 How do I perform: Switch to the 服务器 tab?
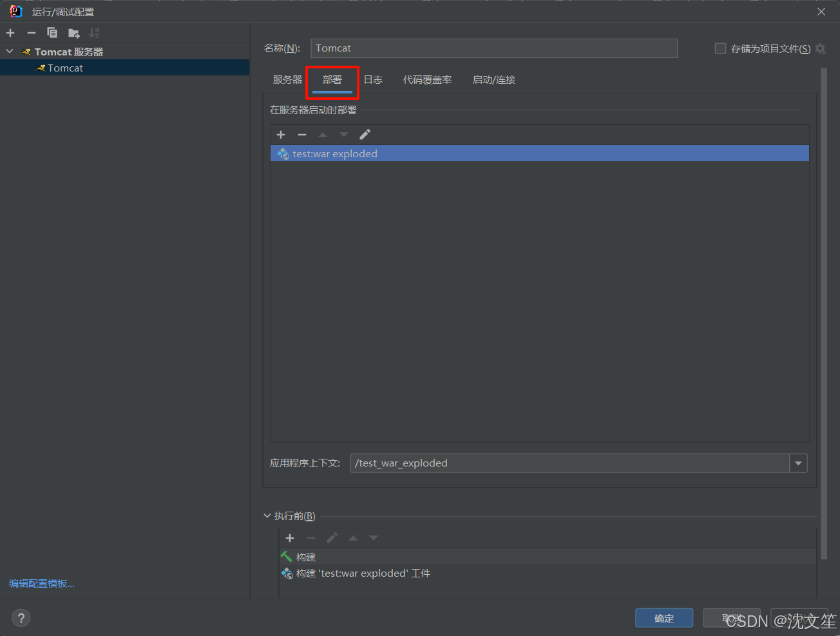click(x=287, y=80)
